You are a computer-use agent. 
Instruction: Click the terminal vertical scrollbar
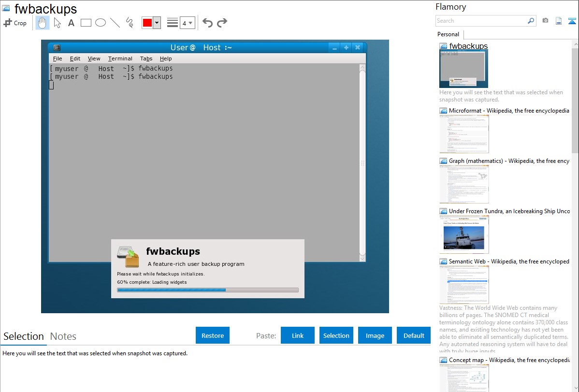coord(362,163)
